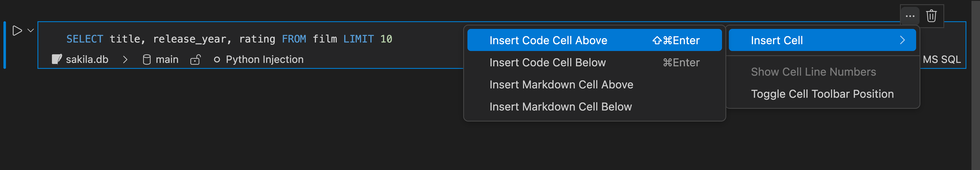
Task: Open the run options chevron beside play
Action: tap(31, 31)
